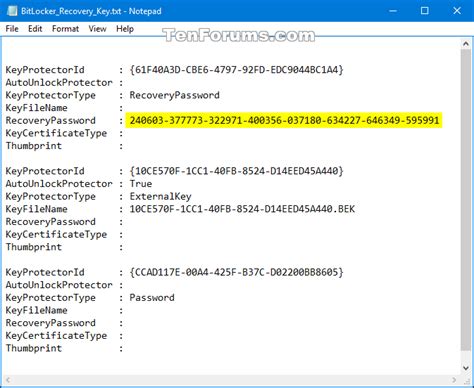Click the third block's KeyCertificateType label

56,336
